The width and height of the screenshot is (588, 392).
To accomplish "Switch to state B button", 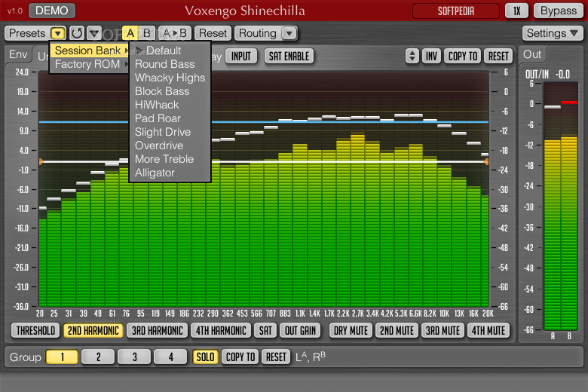I will (147, 33).
